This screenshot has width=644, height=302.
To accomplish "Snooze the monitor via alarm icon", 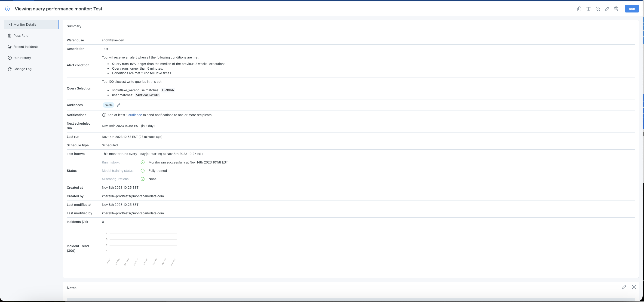I will (589, 9).
